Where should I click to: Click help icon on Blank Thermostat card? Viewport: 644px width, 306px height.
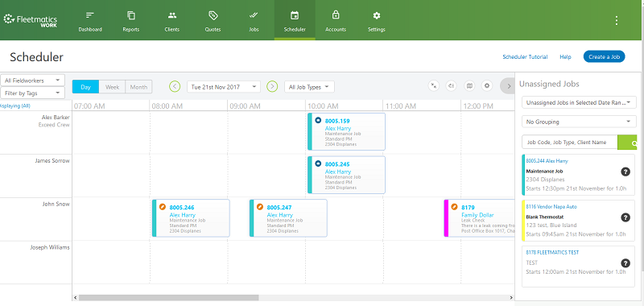pos(625,217)
